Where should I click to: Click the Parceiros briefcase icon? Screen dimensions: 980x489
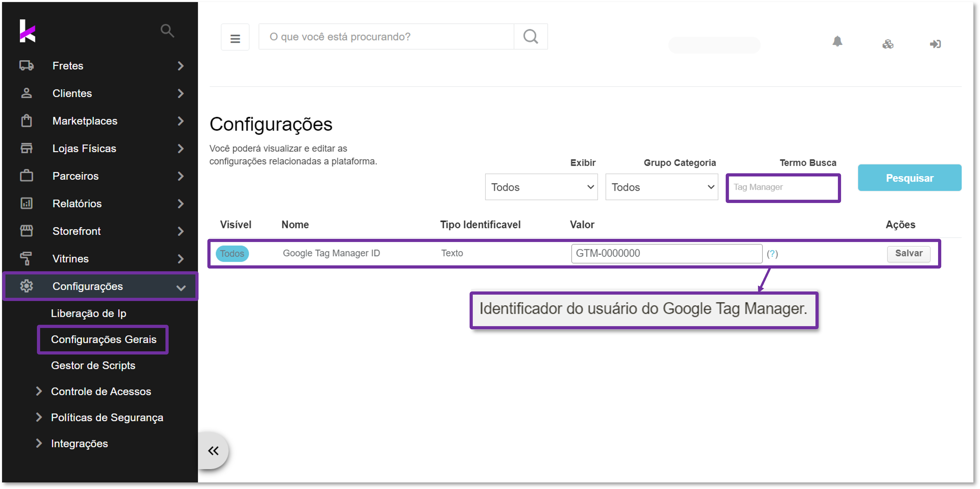pyautogui.click(x=27, y=176)
